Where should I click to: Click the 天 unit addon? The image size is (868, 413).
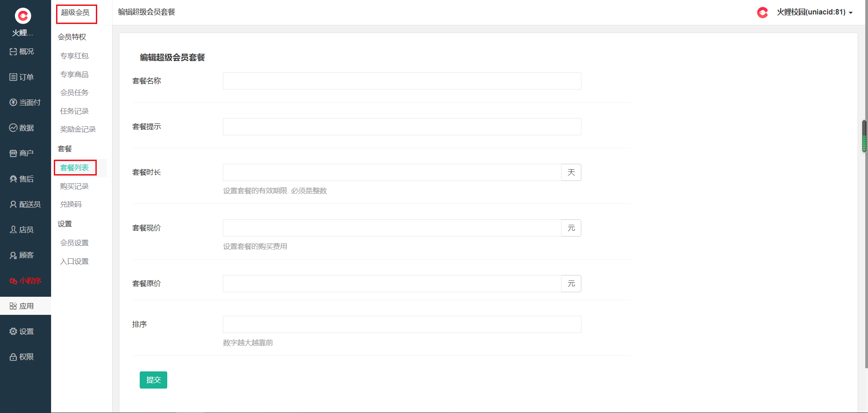click(x=571, y=172)
